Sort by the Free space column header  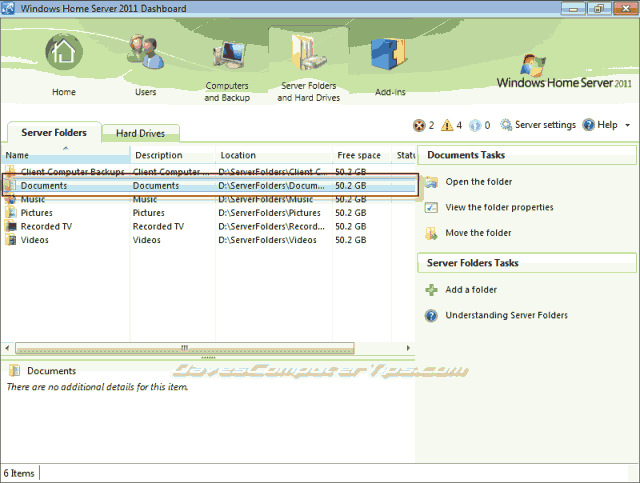pyautogui.click(x=362, y=155)
